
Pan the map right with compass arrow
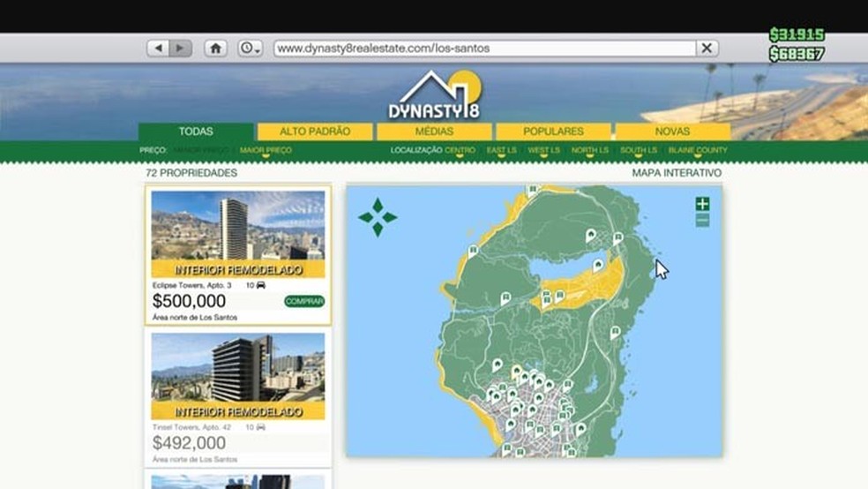pos(390,217)
